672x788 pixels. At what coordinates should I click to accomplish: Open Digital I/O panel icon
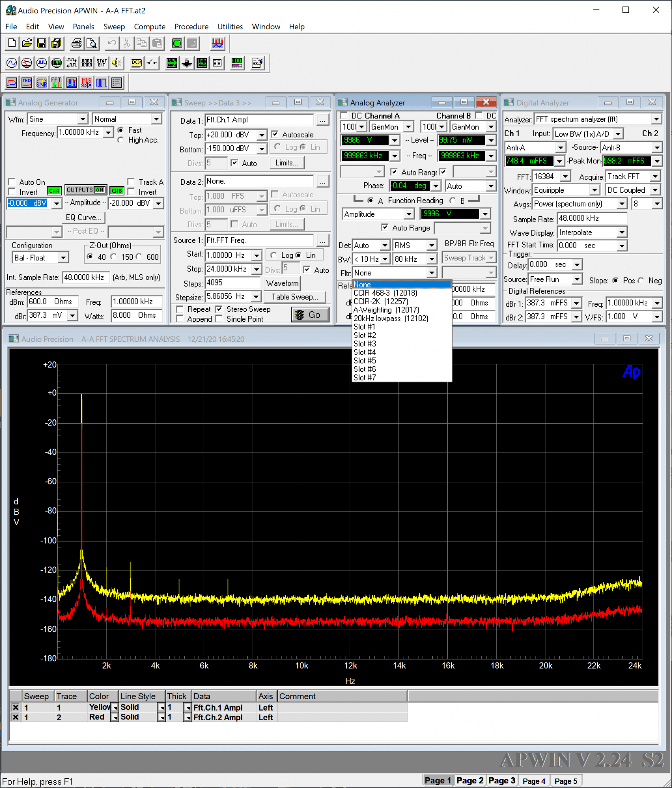[72, 63]
